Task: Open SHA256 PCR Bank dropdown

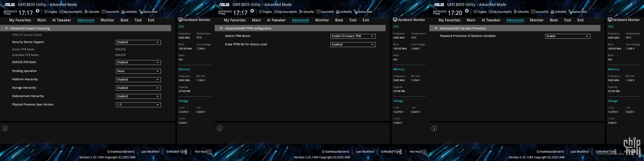Action: tap(138, 62)
